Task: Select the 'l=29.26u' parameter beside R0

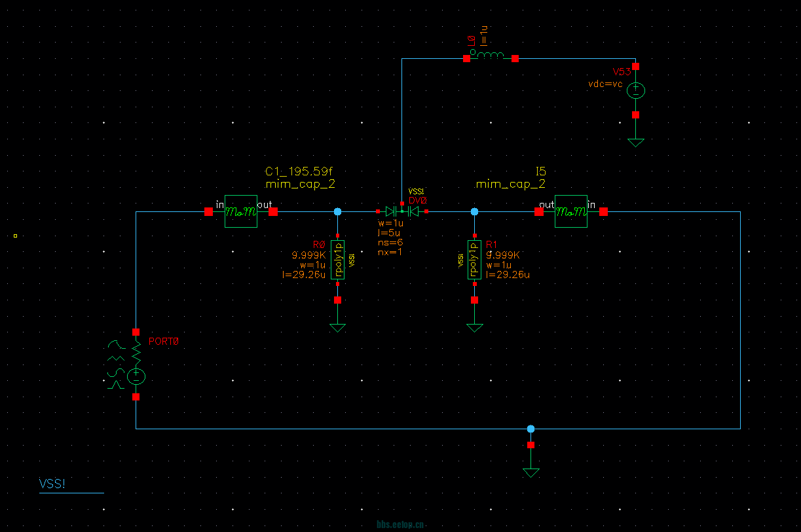Action: click(x=303, y=275)
